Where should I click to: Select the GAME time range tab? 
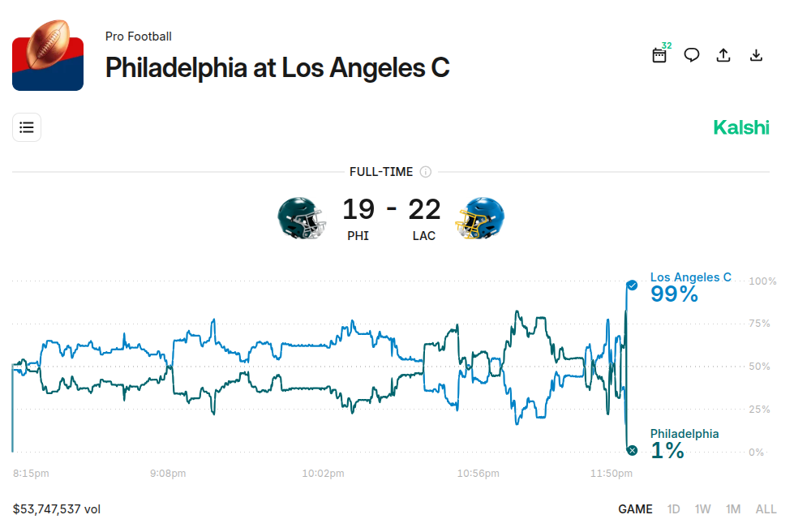[x=635, y=509]
